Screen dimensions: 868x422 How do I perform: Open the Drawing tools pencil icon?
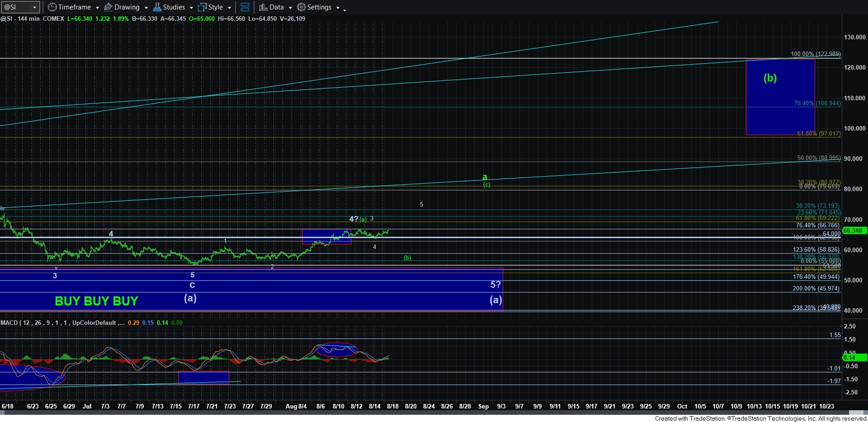108,7
